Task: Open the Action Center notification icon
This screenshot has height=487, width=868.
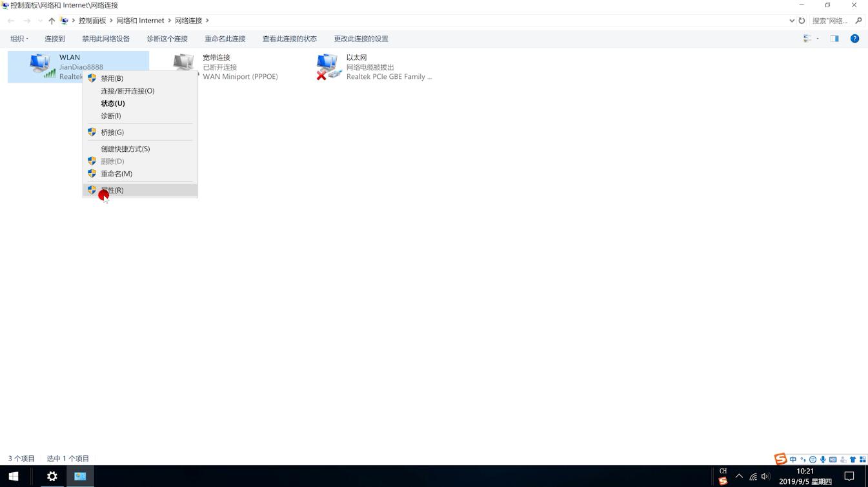Action: 849,477
